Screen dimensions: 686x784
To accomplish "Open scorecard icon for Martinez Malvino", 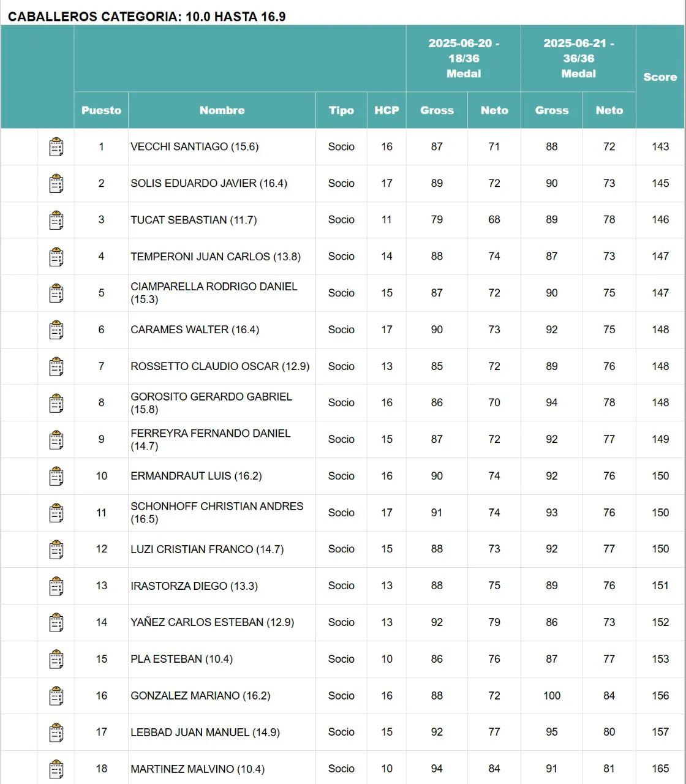I will point(56,769).
